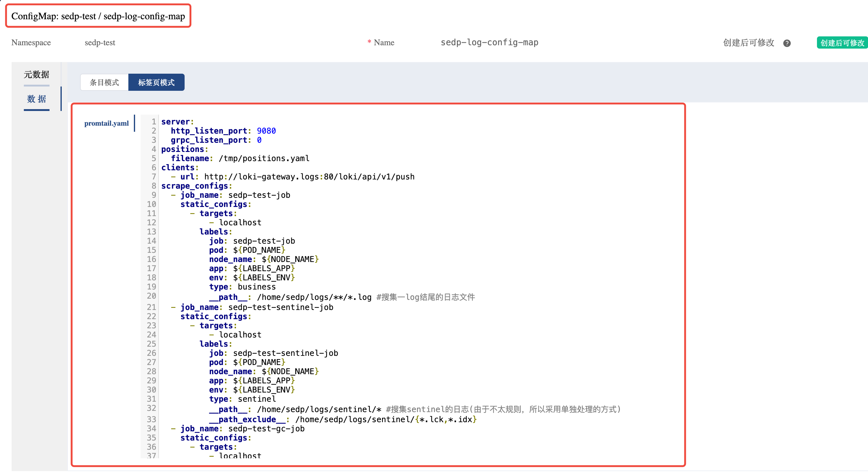
Task: Open the 数据 side tab
Action: [36, 99]
